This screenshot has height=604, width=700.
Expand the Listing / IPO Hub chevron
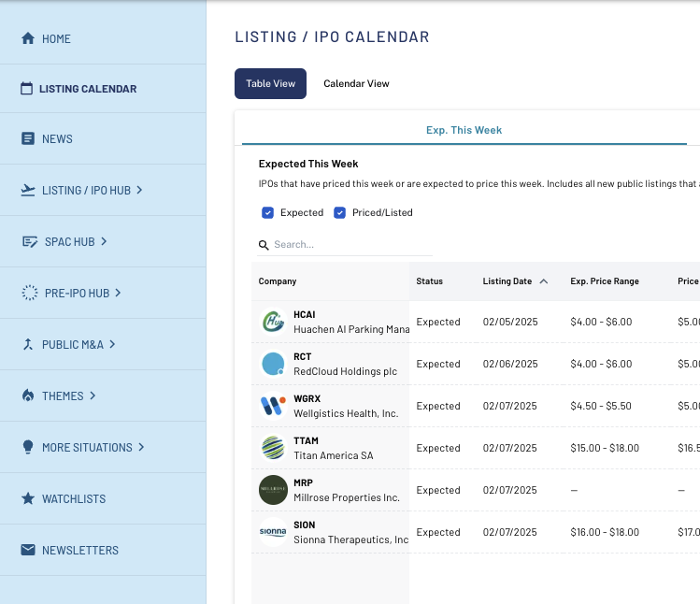coord(140,190)
